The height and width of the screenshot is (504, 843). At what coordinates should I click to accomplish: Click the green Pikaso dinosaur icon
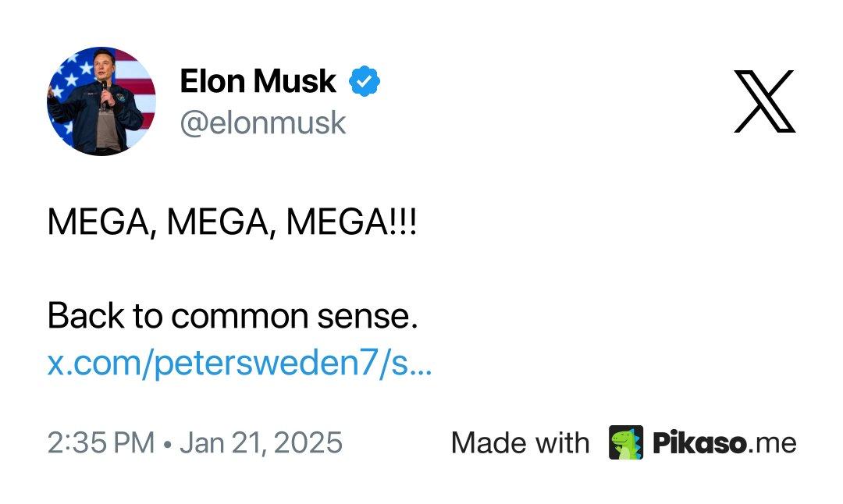pos(625,442)
